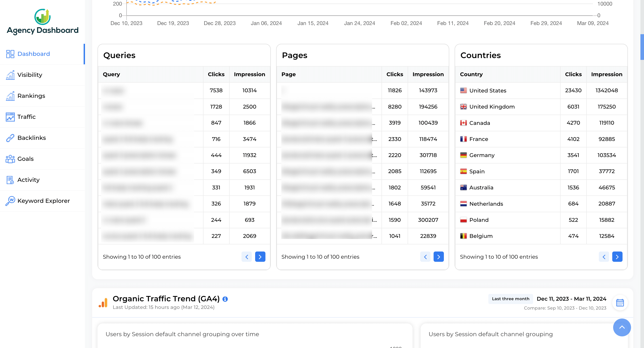Click the Australia flag icon

tap(464, 187)
